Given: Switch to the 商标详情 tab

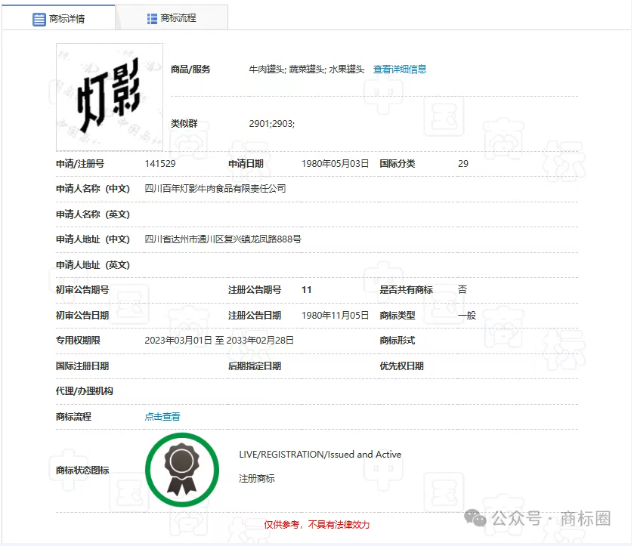Looking at the screenshot, I should 59,18.
